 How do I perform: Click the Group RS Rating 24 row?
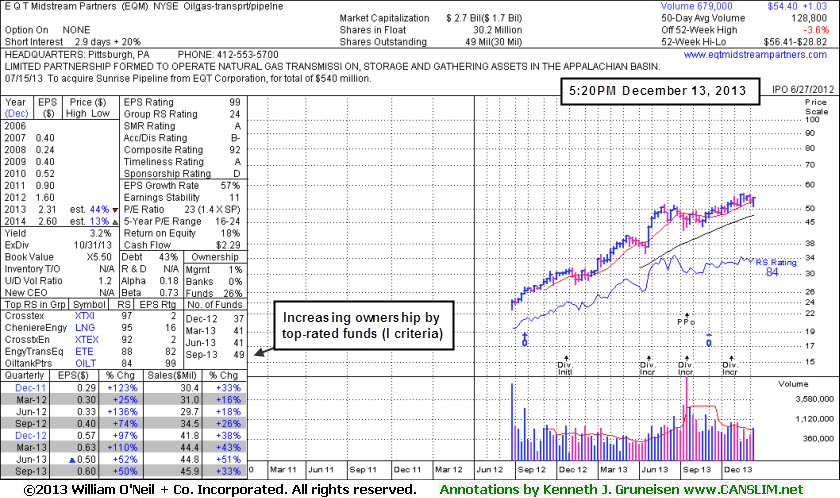183,114
